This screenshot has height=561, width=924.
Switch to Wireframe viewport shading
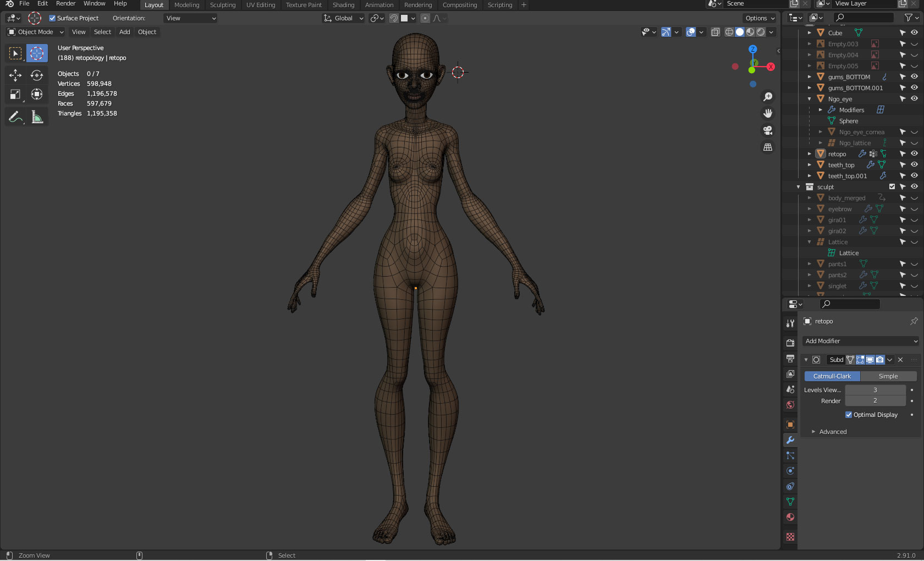coord(729,32)
